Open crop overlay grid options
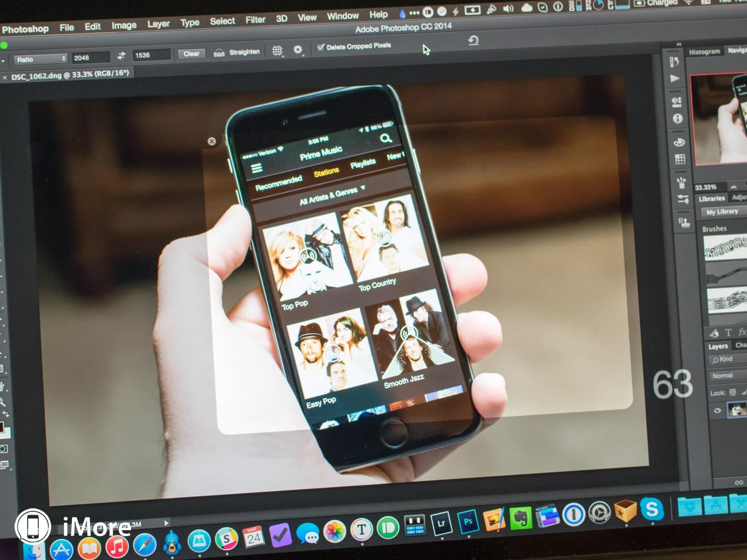This screenshot has width=747, height=560. [x=277, y=50]
